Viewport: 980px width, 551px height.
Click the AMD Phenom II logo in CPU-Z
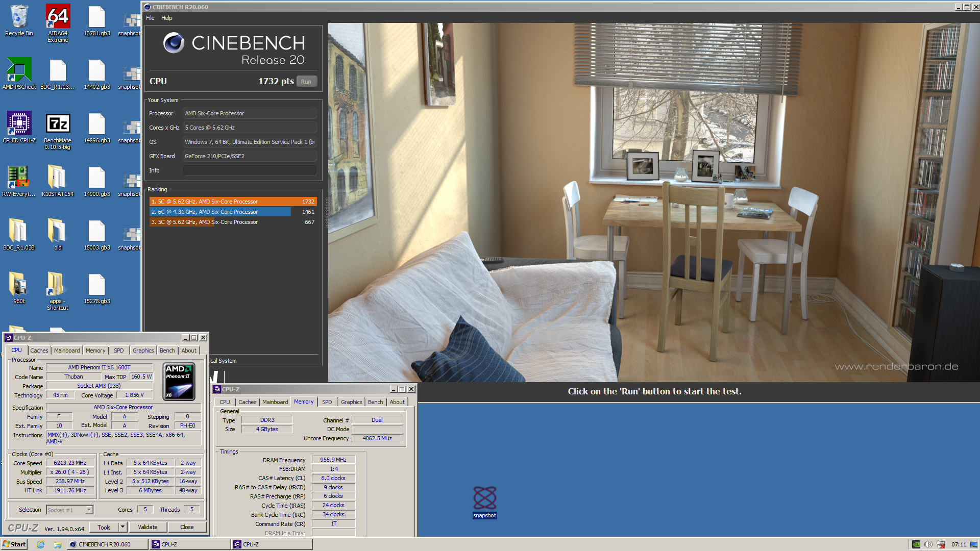[x=179, y=381]
